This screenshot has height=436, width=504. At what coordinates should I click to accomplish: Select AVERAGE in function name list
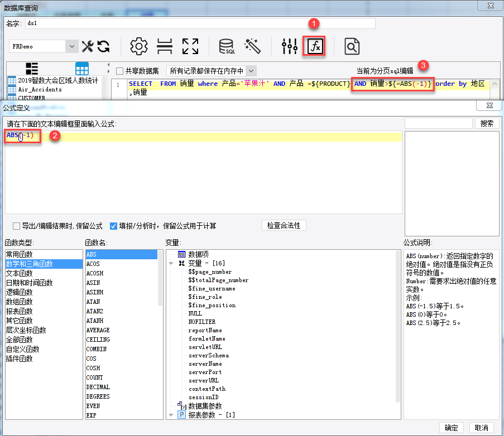click(x=122, y=330)
